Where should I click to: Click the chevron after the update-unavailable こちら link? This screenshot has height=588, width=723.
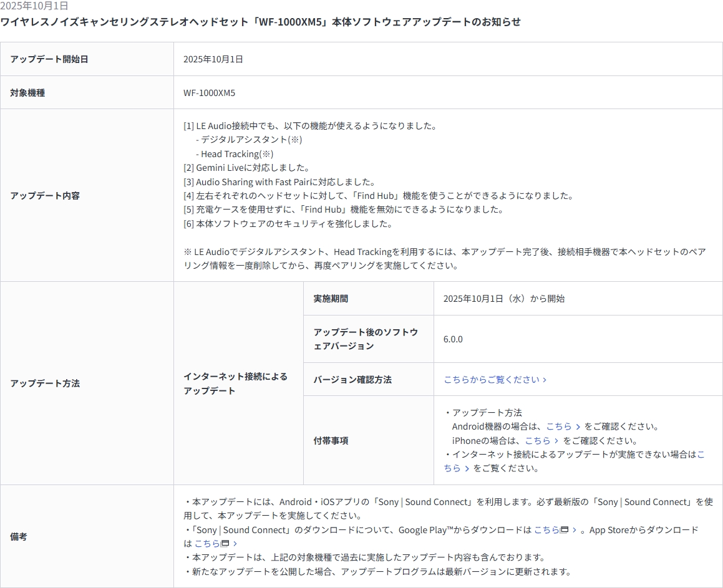[x=467, y=469]
